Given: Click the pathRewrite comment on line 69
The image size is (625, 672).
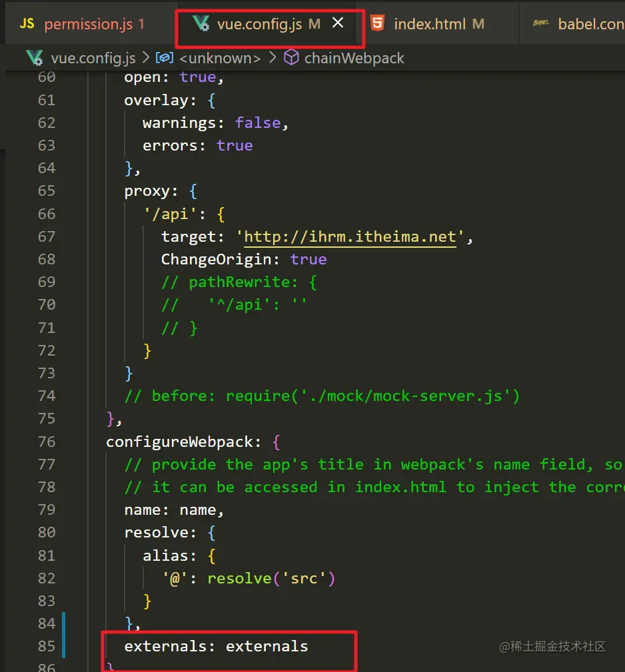Looking at the screenshot, I should [239, 282].
